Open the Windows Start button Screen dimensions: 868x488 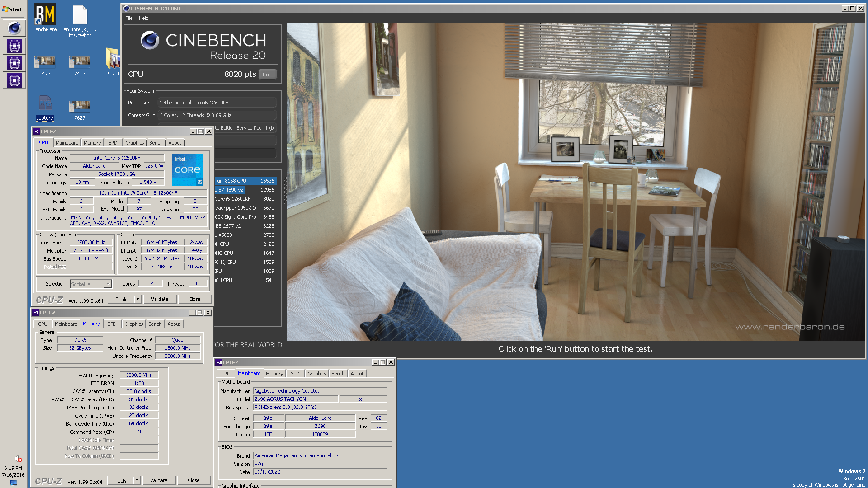tap(13, 9)
